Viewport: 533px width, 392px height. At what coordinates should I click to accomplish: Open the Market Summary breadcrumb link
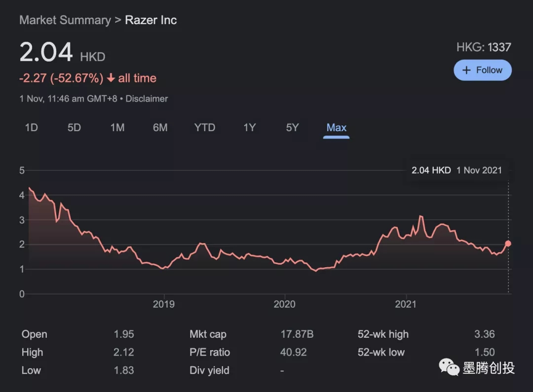click(65, 20)
